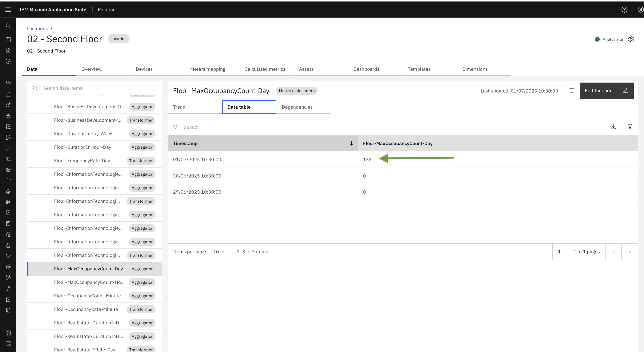Open the user profile icon in header

tap(640, 10)
